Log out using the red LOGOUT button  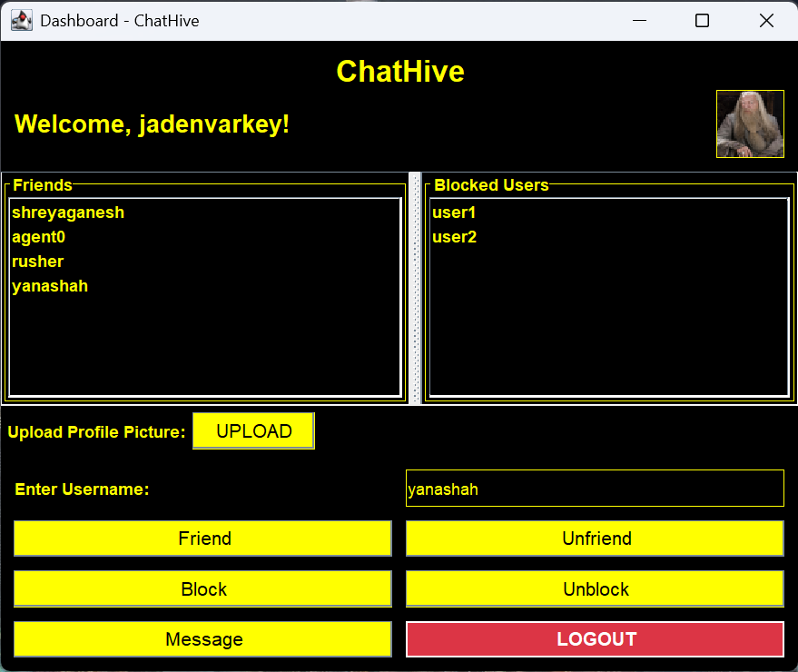[594, 639]
